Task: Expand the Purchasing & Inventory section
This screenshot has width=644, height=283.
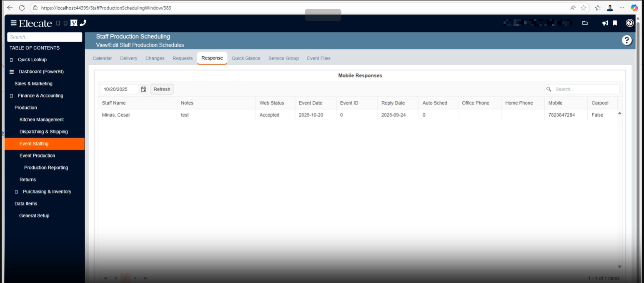Action: click(x=47, y=192)
